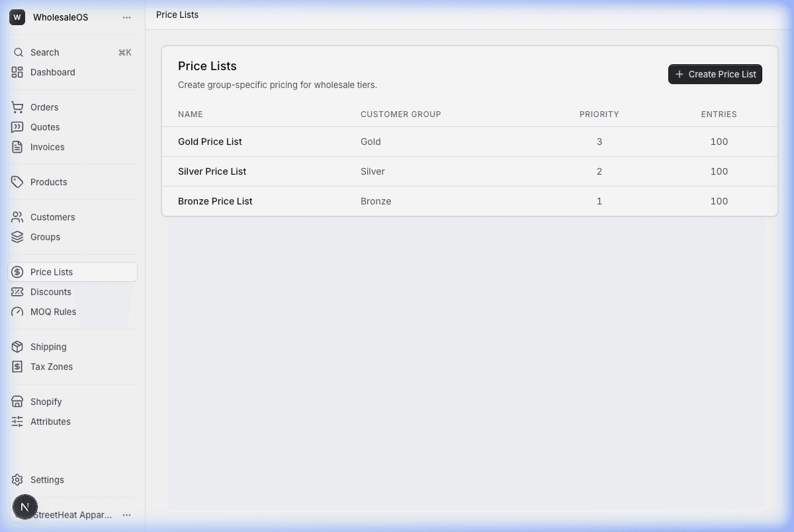Image resolution: width=794 pixels, height=532 pixels.
Task: Open Customers using the people icon
Action: (x=17, y=217)
